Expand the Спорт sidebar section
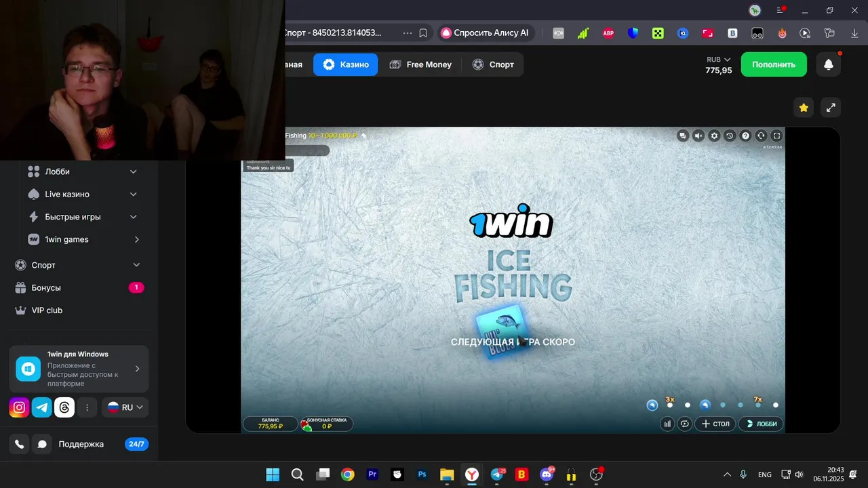This screenshot has width=868, height=488. pos(79,265)
